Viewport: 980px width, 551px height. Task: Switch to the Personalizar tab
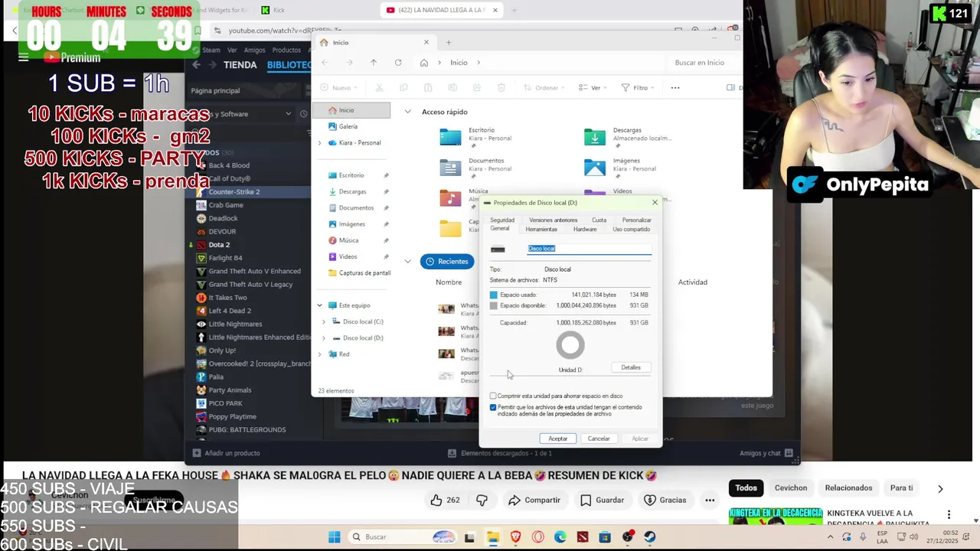point(636,220)
